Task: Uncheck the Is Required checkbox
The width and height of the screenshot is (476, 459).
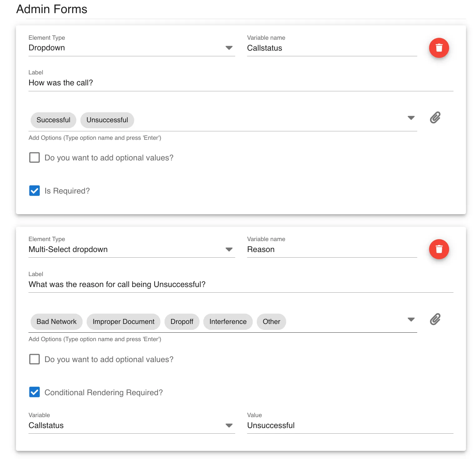Action: pyautogui.click(x=34, y=191)
